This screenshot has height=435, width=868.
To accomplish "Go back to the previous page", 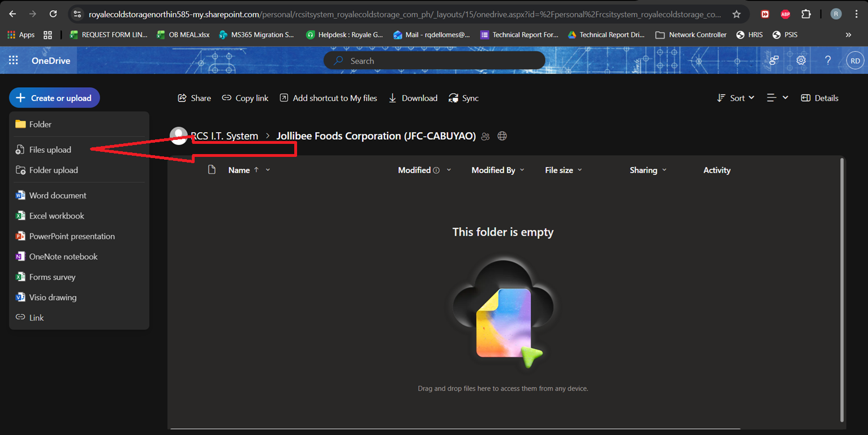I will tap(12, 14).
